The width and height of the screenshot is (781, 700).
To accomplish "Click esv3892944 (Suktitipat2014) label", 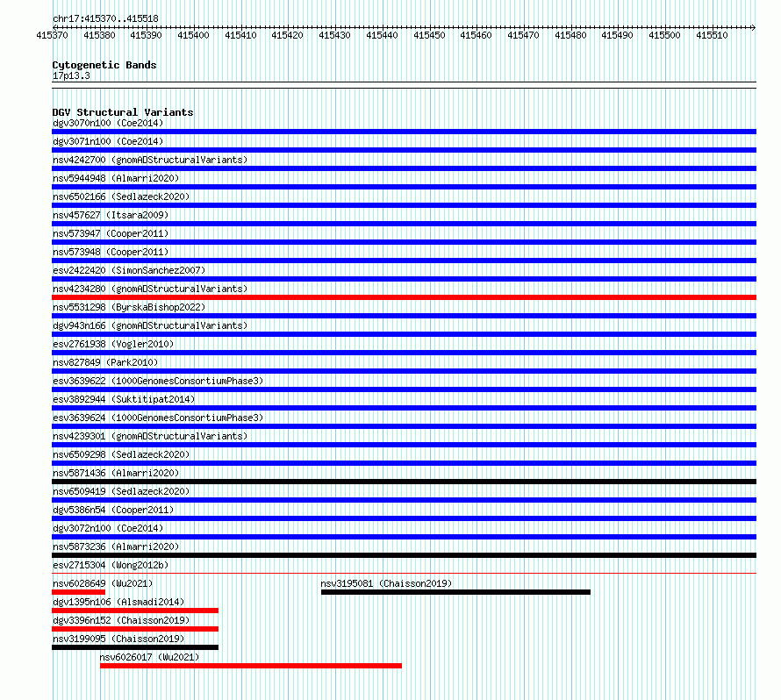I will pyautogui.click(x=124, y=399).
